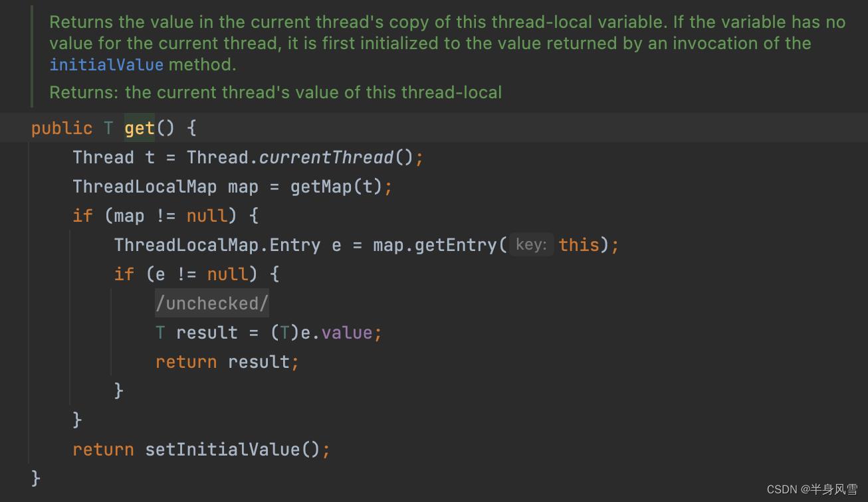Screen dimensions: 868x502
Task: Click the (T) cast expression
Action: coord(285,333)
